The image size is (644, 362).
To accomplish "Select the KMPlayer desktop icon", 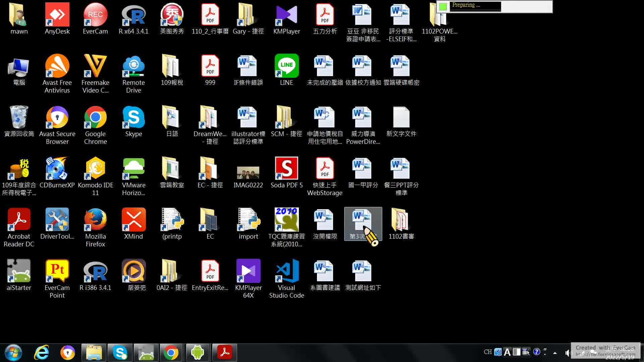I will pyautogui.click(x=286, y=19).
